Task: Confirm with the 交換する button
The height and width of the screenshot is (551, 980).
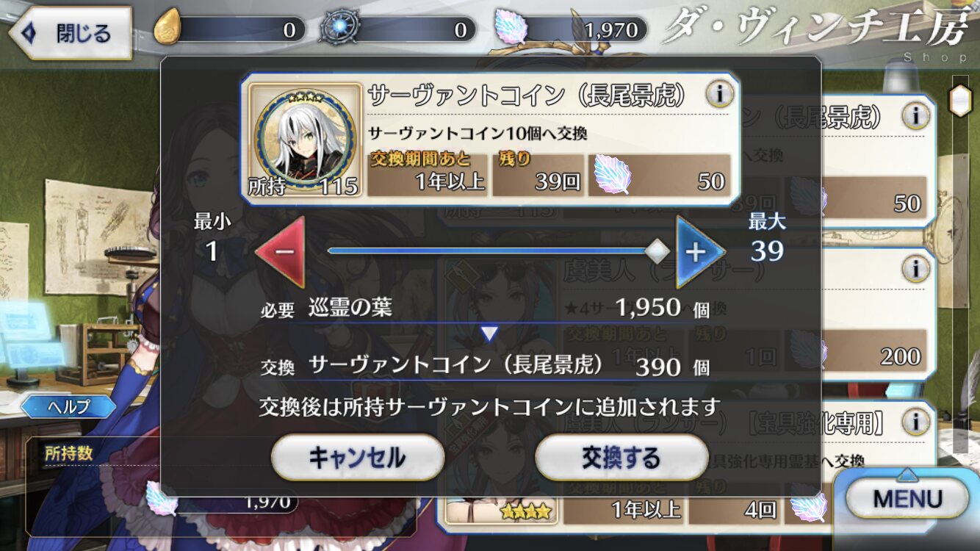Action: pyautogui.click(x=621, y=457)
